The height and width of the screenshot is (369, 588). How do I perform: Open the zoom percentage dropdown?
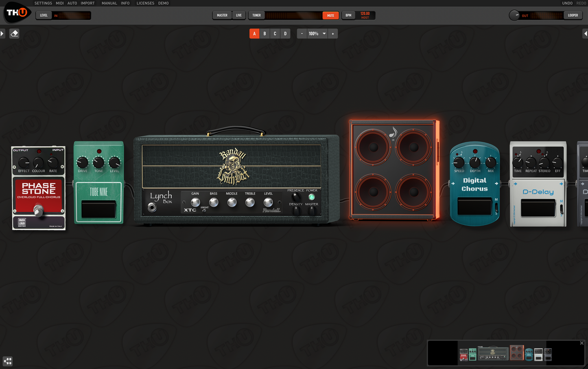point(324,34)
